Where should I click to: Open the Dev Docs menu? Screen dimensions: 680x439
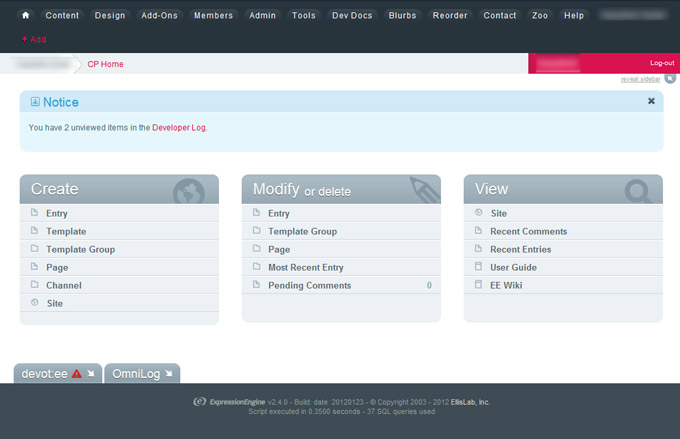coord(352,16)
